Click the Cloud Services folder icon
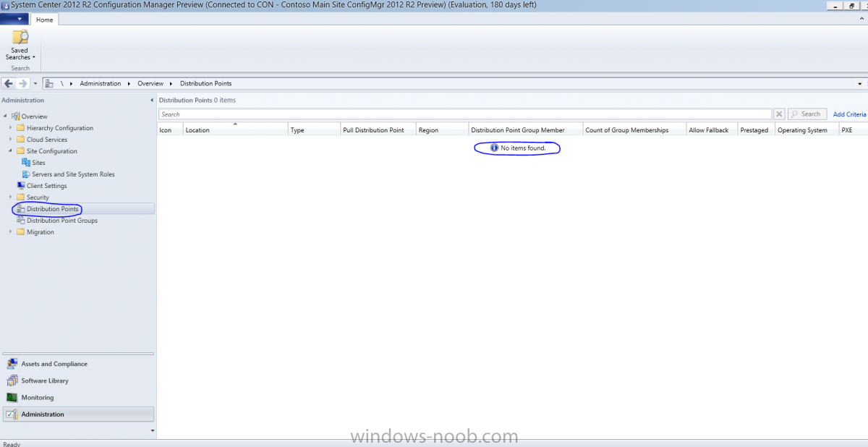The image size is (868, 447). [x=20, y=140]
